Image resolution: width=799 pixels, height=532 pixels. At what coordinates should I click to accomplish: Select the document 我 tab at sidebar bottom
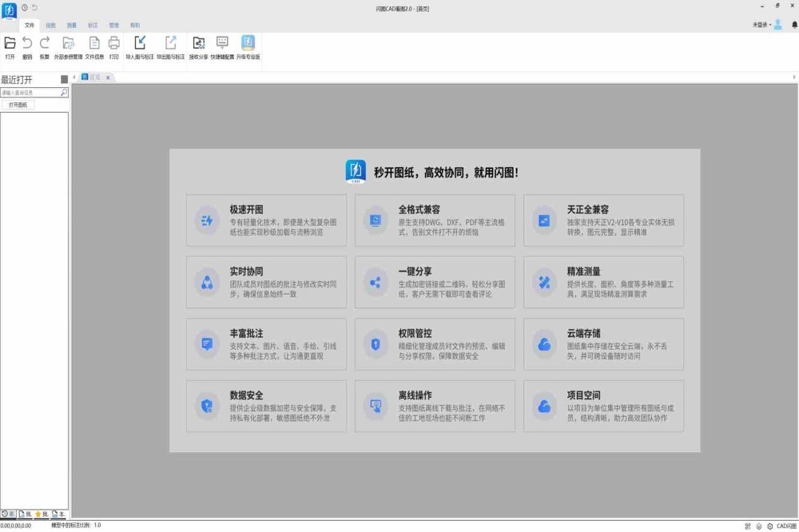(26, 514)
